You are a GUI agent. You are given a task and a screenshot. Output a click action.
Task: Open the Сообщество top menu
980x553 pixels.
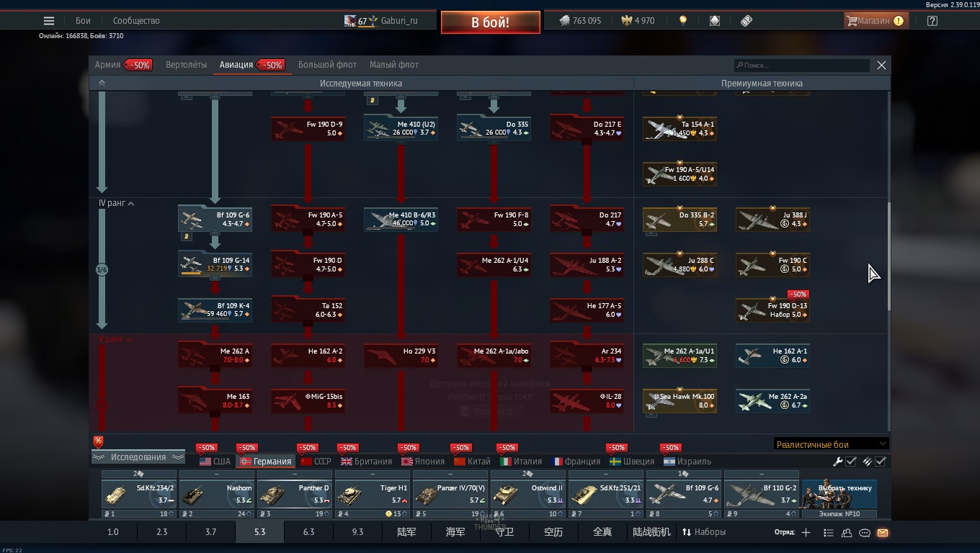136,21
